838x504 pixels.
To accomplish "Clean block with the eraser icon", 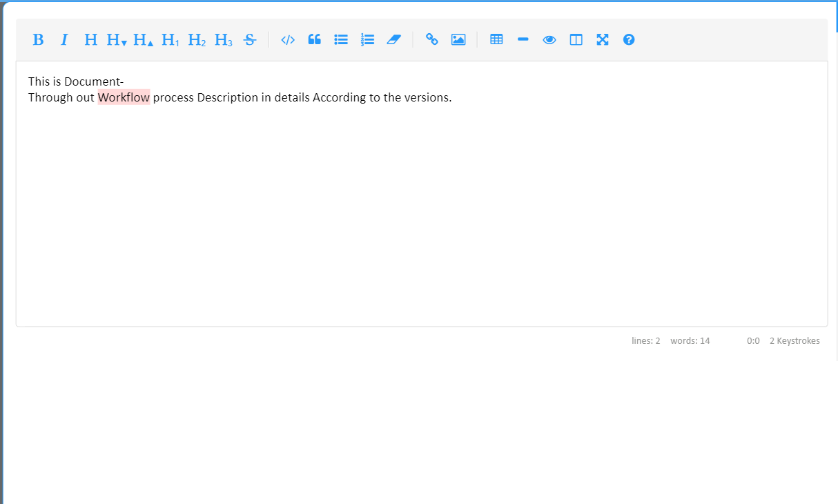I will coord(393,39).
